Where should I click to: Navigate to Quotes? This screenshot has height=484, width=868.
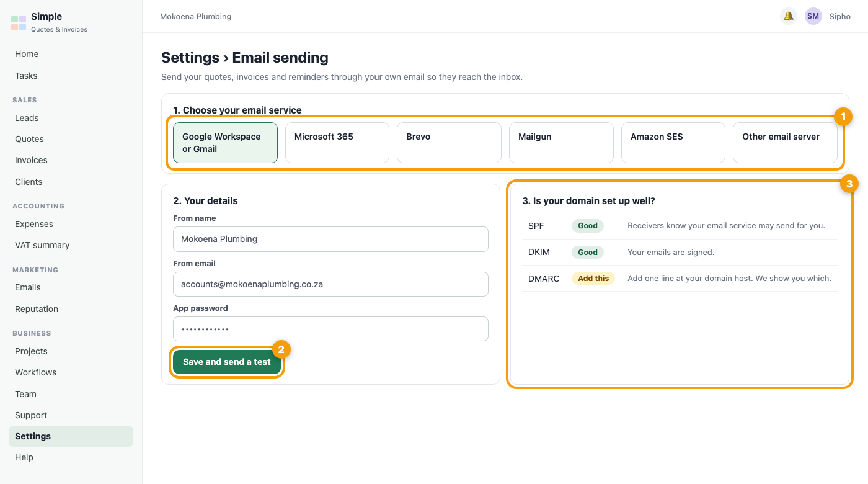pyautogui.click(x=71, y=139)
